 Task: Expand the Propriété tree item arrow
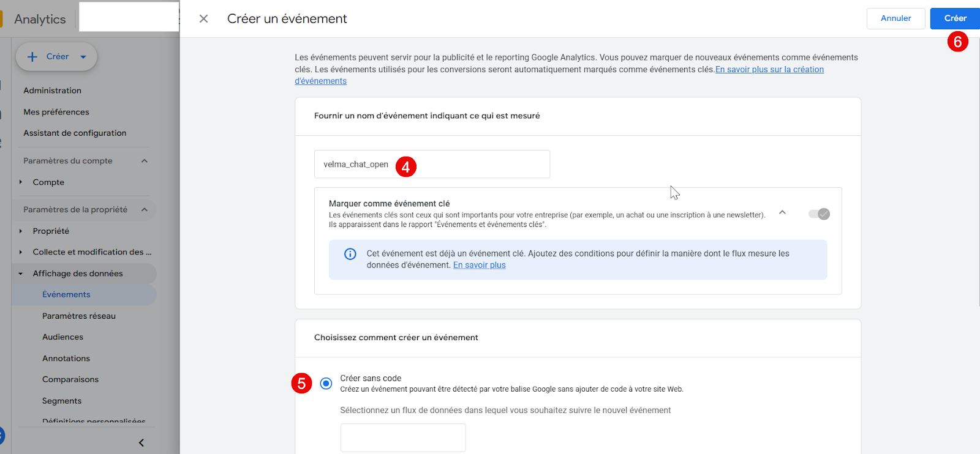pyautogui.click(x=21, y=231)
